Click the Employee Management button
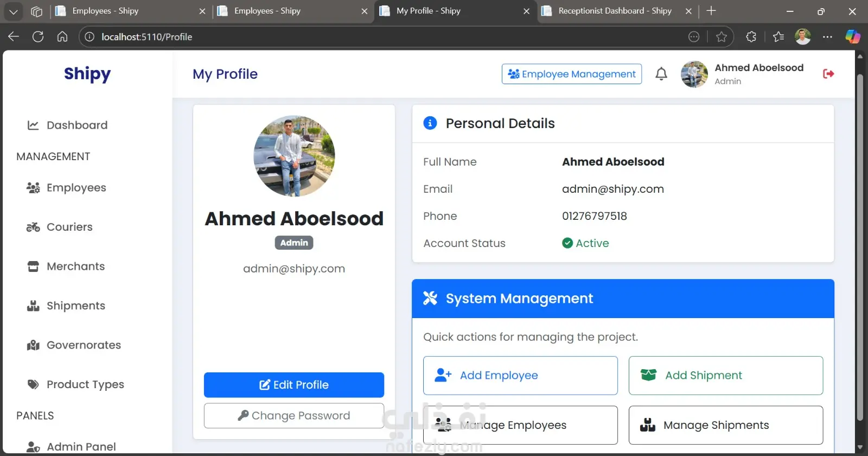Viewport: 868px width, 456px height. pos(572,74)
